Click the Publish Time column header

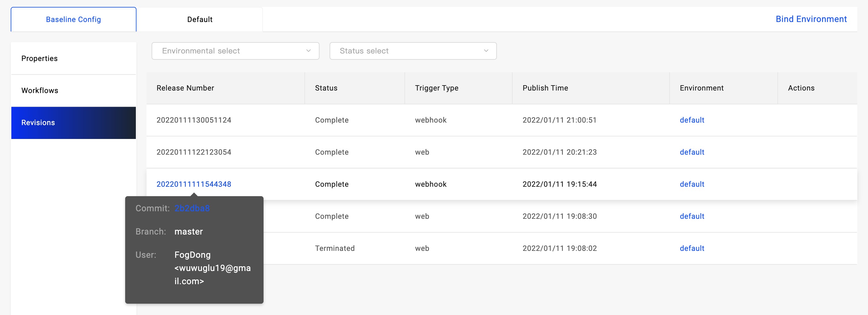(x=545, y=88)
